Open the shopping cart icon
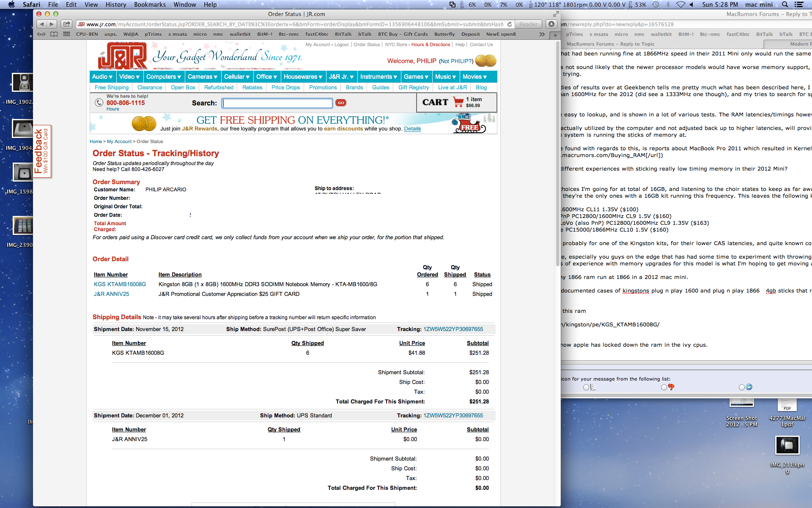Image resolution: width=812 pixels, height=508 pixels. coord(458,102)
